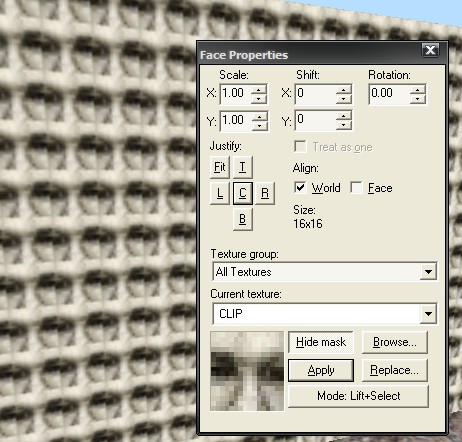
Task: Close the Face Properties dialog
Action: tap(430, 50)
